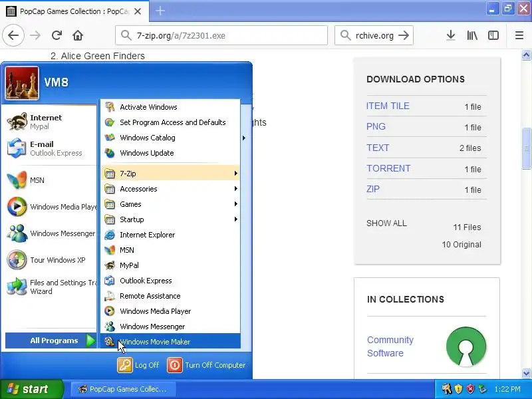
Task: Toggle the sidebar icon in browser toolbar
Action: coord(493,35)
